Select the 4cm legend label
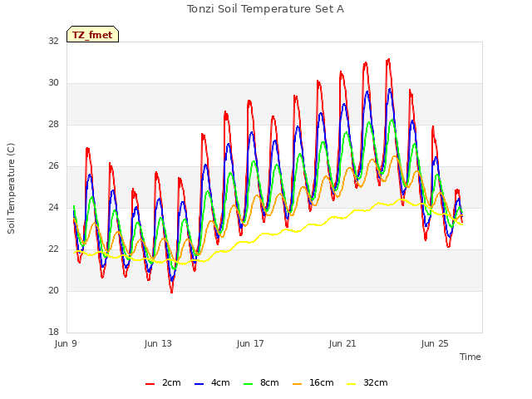This screenshot has width=532, height=399. (x=220, y=382)
